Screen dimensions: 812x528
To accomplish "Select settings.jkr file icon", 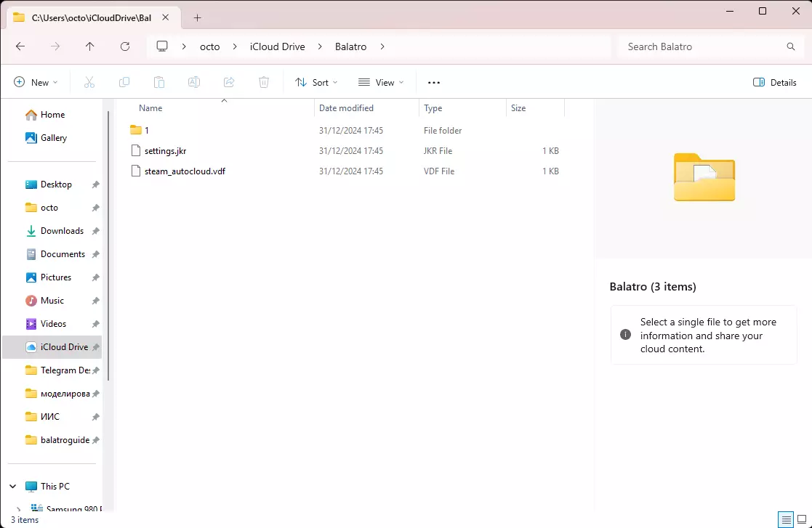I will [136, 150].
